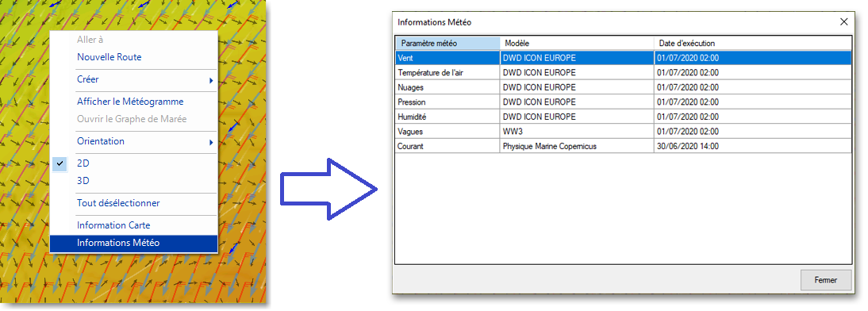This screenshot has height=311, width=868.
Task: Open Information Carte entry
Action: tap(133, 225)
